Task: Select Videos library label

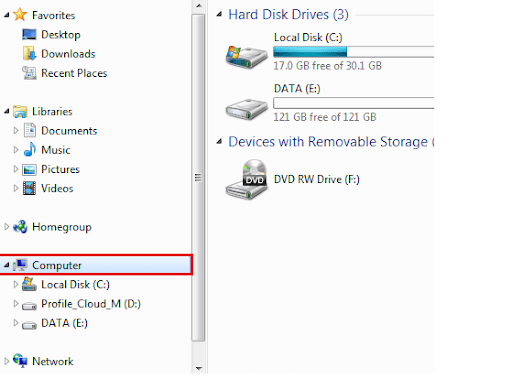Action: 57,188
